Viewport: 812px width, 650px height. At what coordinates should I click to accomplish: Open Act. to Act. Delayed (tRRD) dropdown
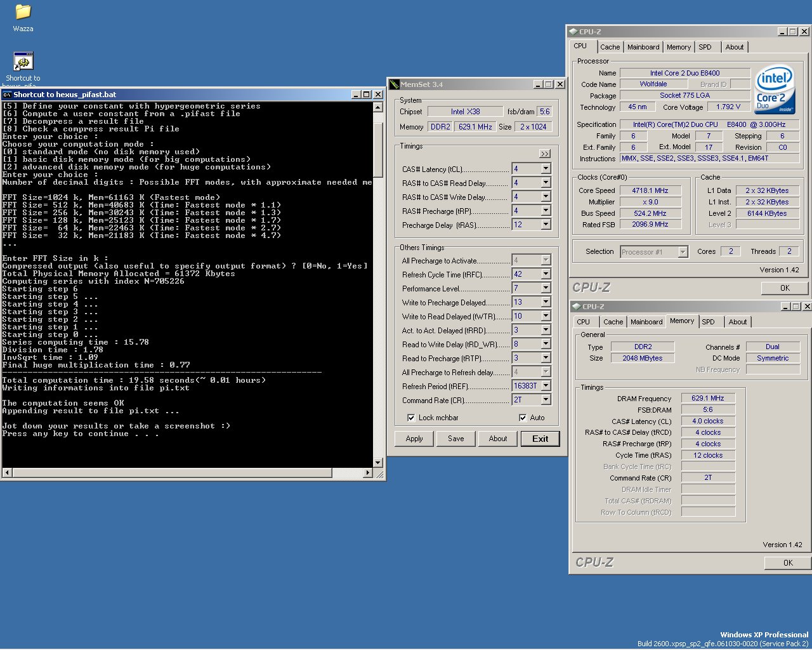(546, 330)
